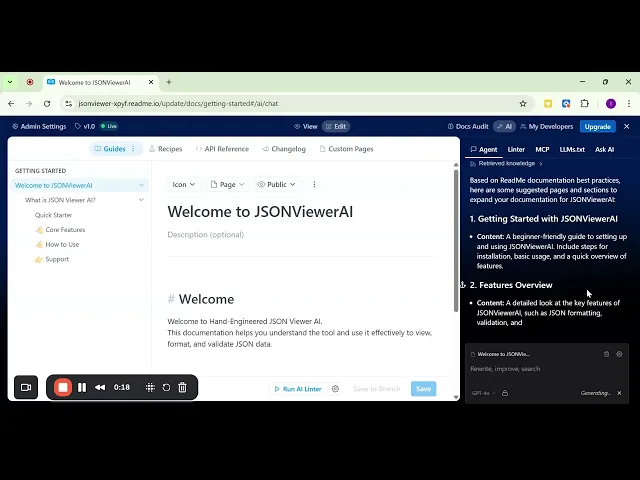The image size is (640, 480).
Task: Open the Guides tab three-dot options
Action: point(133,149)
